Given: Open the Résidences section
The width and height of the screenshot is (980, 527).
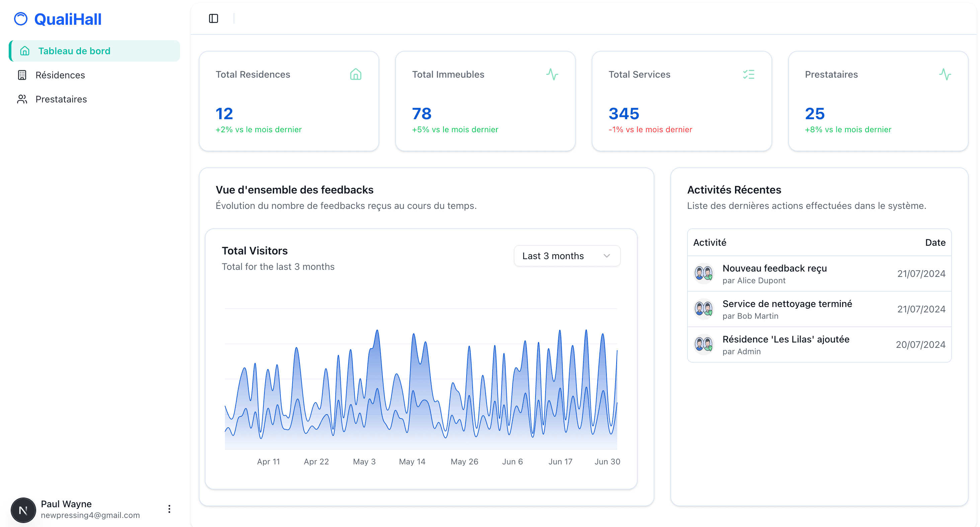Looking at the screenshot, I should tap(61, 75).
